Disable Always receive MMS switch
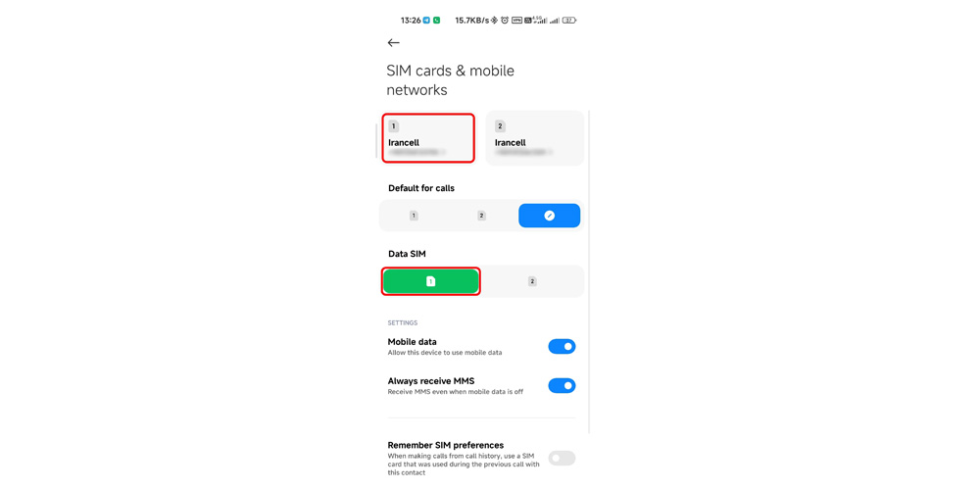 (562, 385)
